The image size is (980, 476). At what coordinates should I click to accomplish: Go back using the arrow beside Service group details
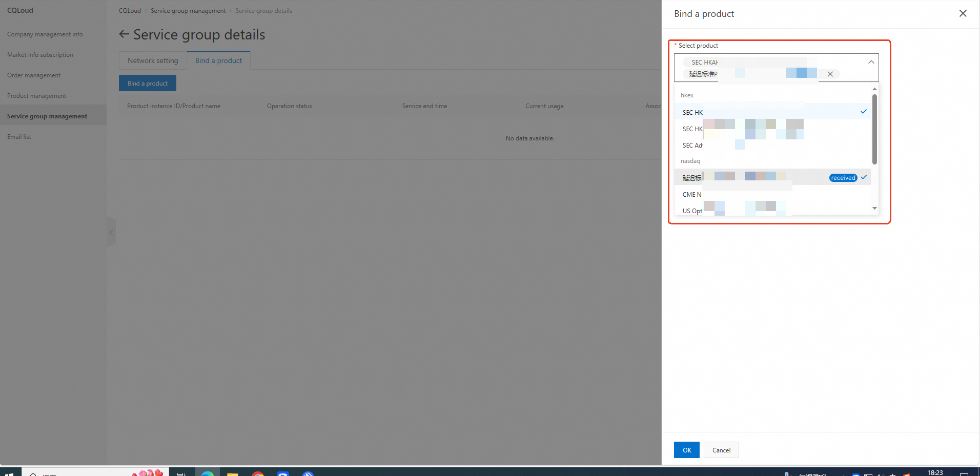(124, 34)
